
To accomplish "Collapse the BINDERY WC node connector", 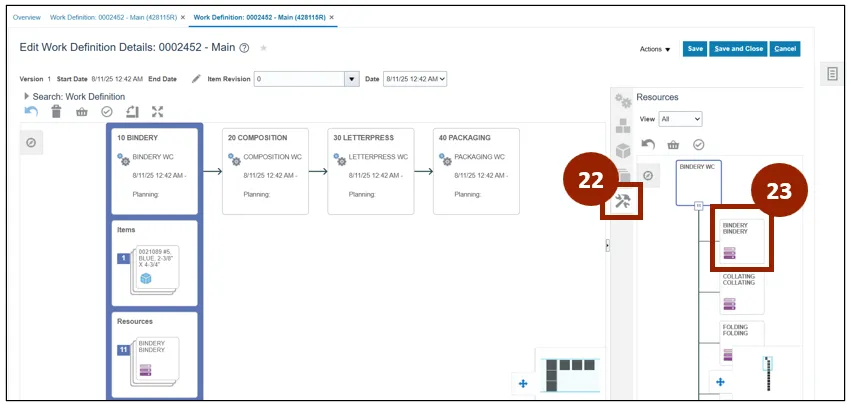I will coord(698,206).
